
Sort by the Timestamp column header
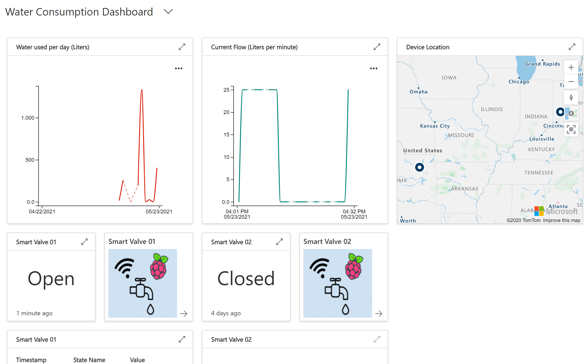tap(31, 359)
